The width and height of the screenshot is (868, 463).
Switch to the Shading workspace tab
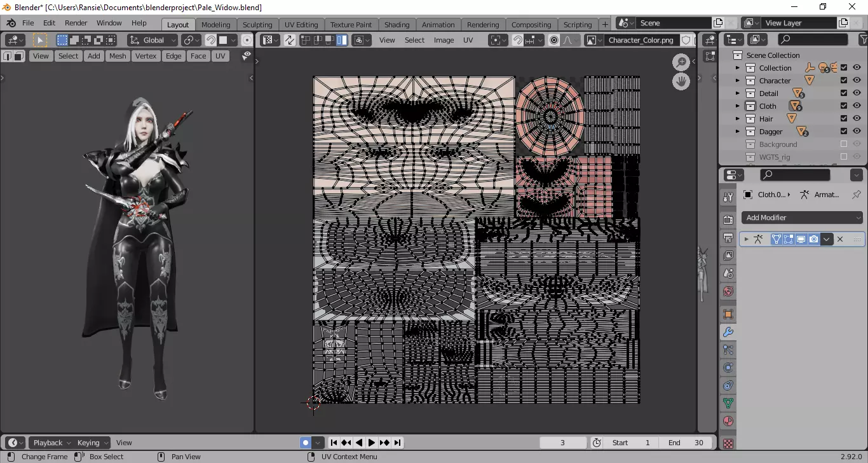397,25
